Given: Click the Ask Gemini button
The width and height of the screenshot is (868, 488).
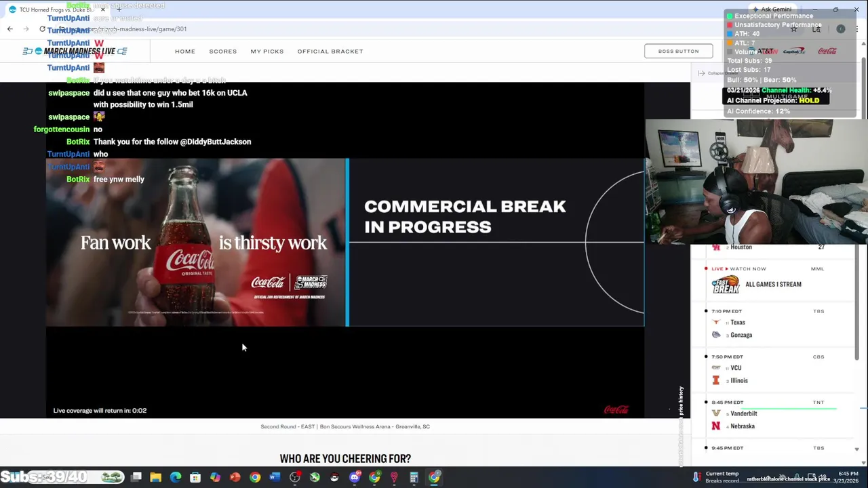Looking at the screenshot, I should tap(772, 9).
